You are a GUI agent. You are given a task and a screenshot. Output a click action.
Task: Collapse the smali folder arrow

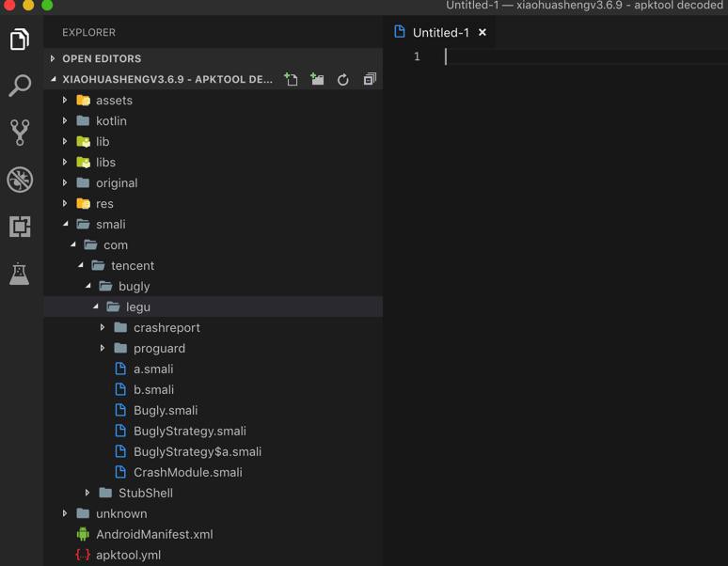tap(66, 224)
